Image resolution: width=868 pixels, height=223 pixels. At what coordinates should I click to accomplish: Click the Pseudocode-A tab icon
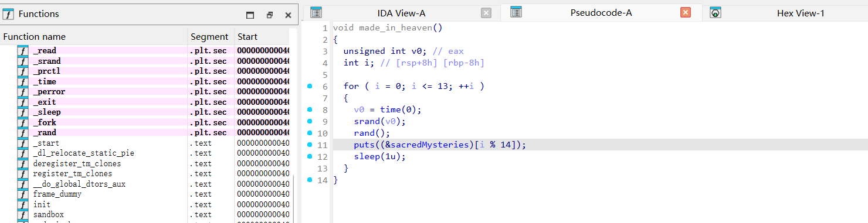coord(516,12)
